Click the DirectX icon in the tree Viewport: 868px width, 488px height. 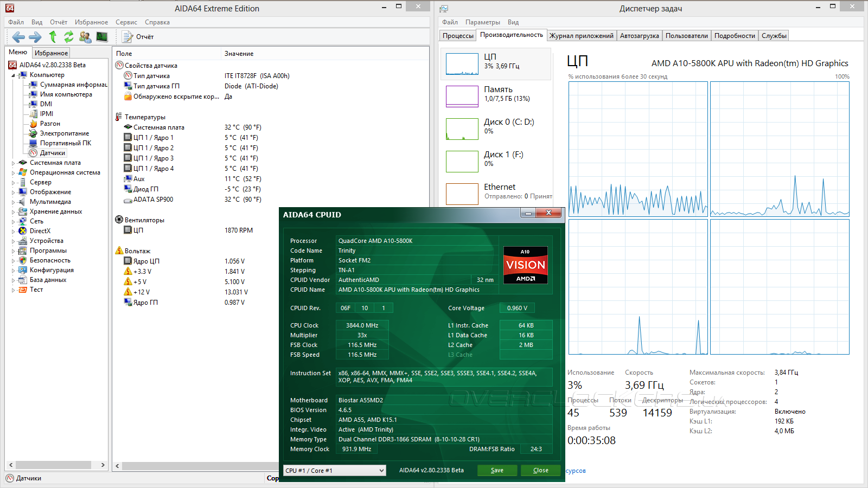(23, 231)
